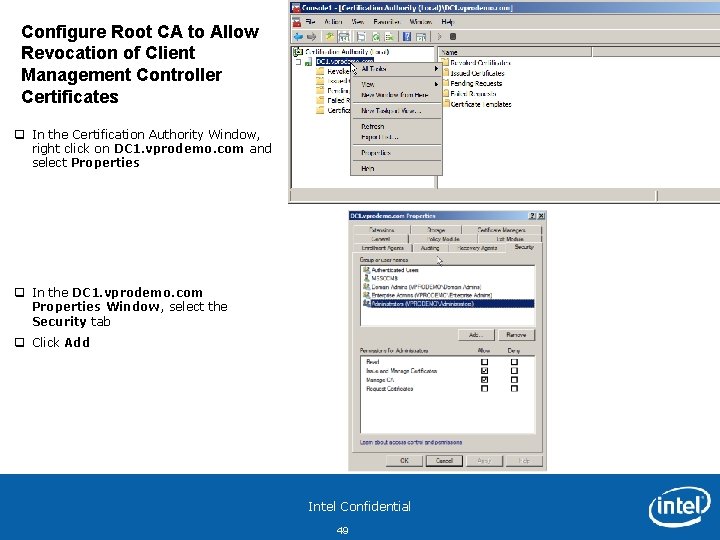This screenshot has width=720, height=540.
Task: Click the Up One Level toolbar icon
Action: pyautogui.click(x=330, y=37)
